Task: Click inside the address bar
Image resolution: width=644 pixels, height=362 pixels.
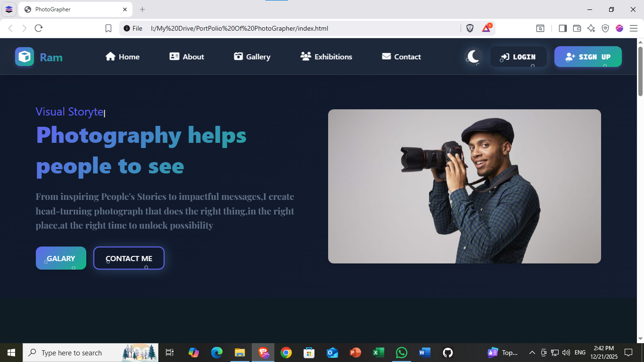Action: point(283,28)
